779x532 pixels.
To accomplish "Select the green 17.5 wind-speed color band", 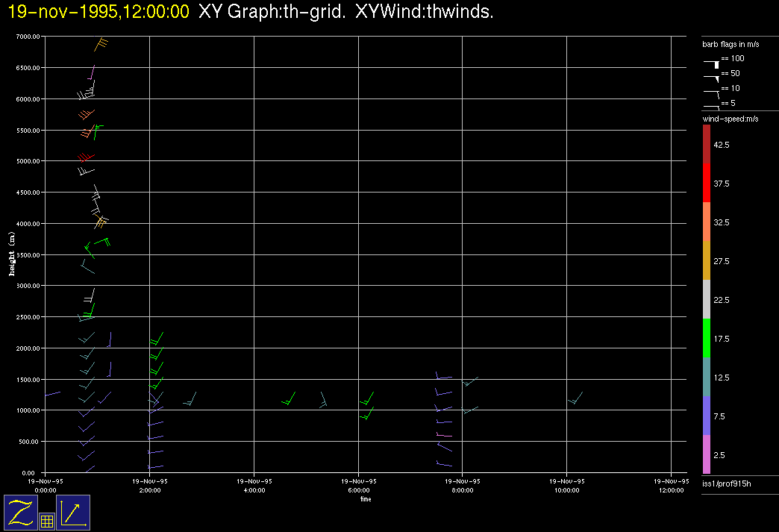I will click(x=707, y=339).
